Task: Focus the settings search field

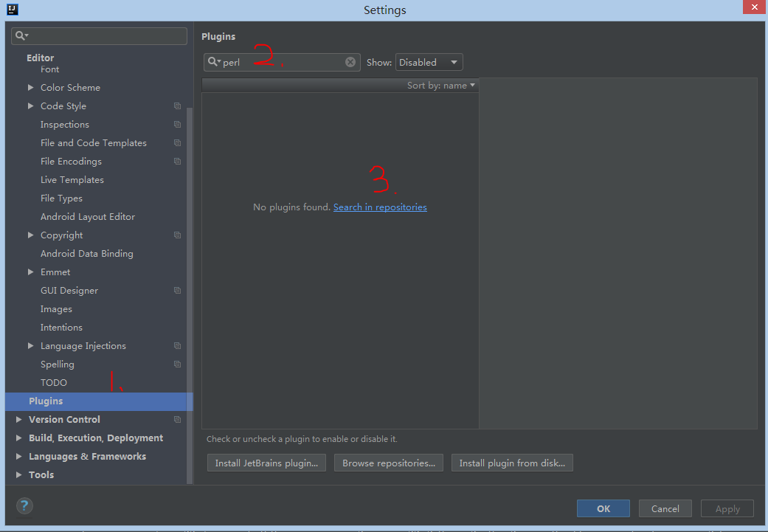Action: tap(99, 35)
